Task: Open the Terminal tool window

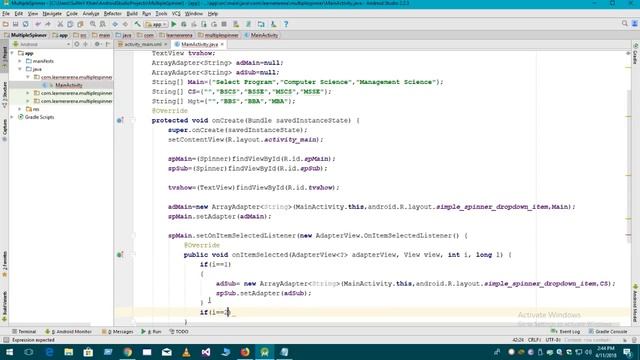Action: (24, 331)
